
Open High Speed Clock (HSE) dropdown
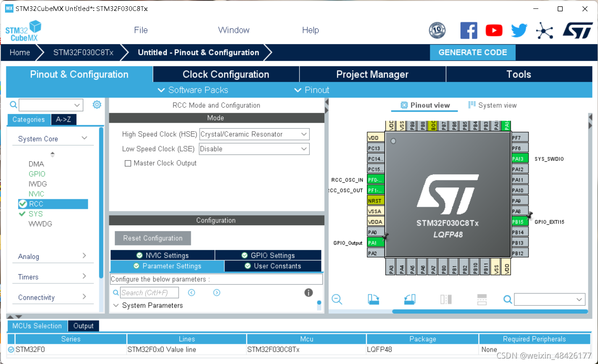coord(254,134)
